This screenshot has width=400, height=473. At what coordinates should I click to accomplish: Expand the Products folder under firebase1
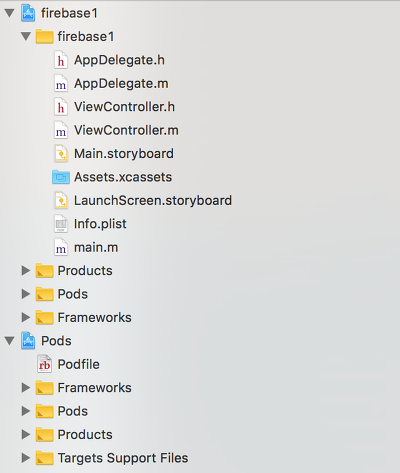pyautogui.click(x=26, y=270)
